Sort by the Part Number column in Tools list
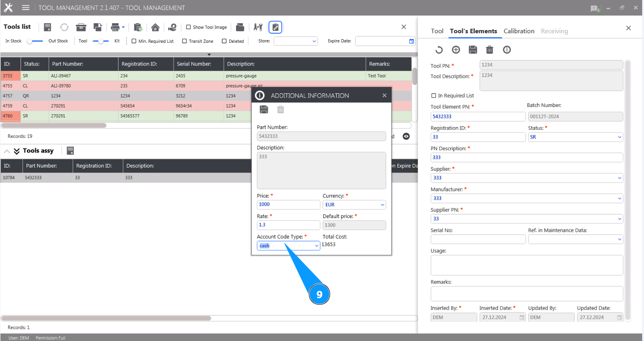This screenshot has width=644, height=341. pyautogui.click(x=83, y=64)
